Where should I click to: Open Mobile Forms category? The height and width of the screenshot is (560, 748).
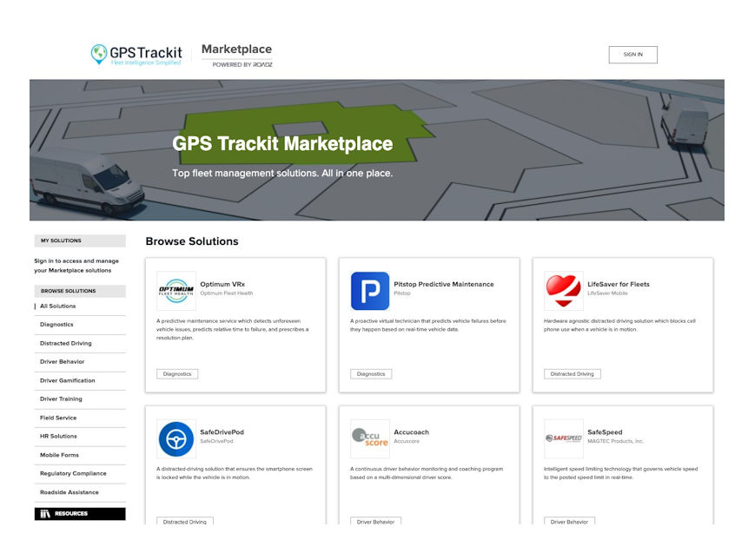[59, 455]
